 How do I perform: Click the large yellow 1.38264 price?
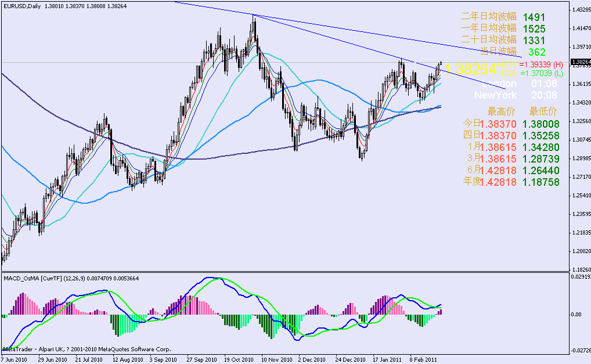coord(470,69)
